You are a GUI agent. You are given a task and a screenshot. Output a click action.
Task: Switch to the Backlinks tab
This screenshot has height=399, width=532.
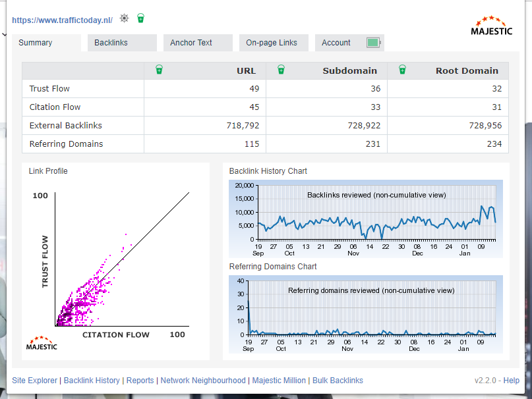coord(111,43)
